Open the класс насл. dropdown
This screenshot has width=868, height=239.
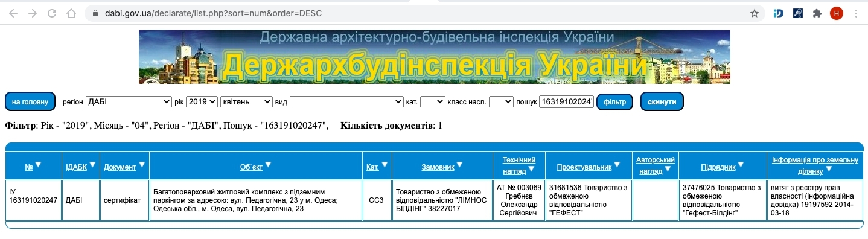click(501, 102)
